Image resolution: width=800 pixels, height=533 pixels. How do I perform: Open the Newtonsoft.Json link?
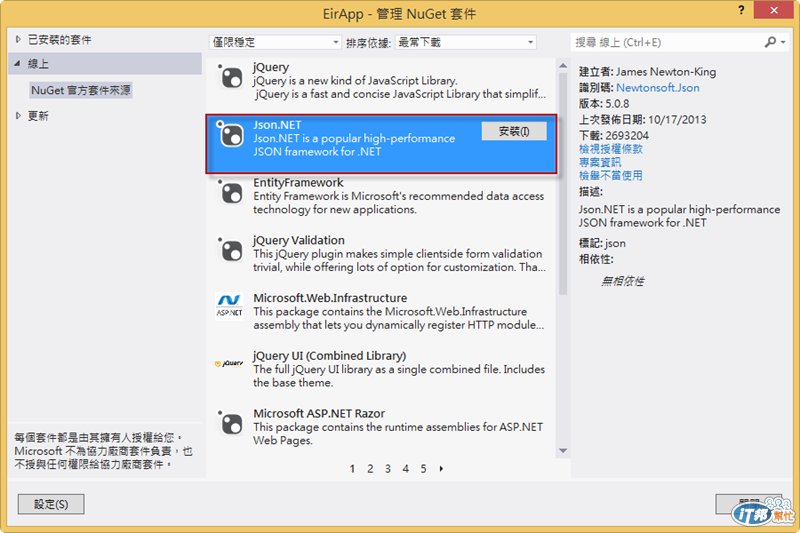[x=658, y=88]
